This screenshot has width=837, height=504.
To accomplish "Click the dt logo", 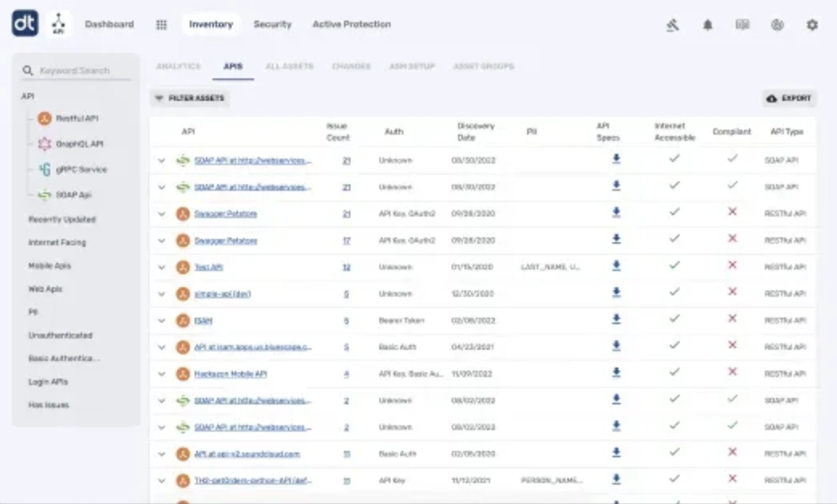I will click(x=25, y=24).
